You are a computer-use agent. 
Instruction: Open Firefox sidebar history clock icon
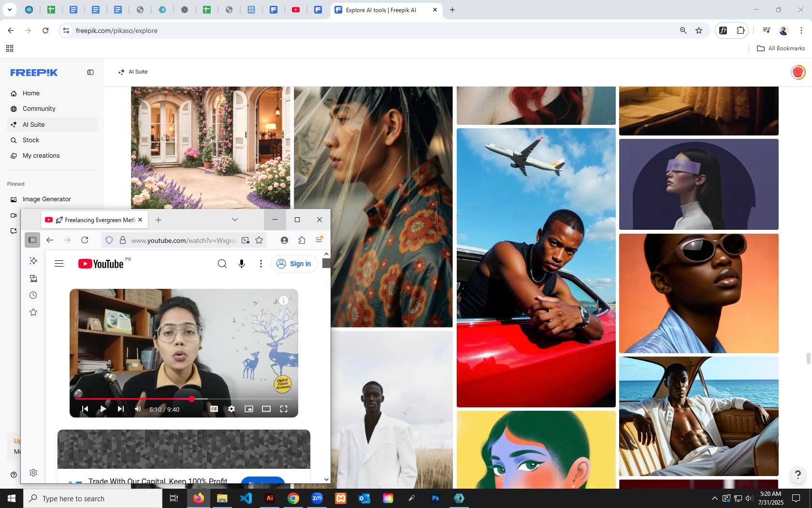33,295
